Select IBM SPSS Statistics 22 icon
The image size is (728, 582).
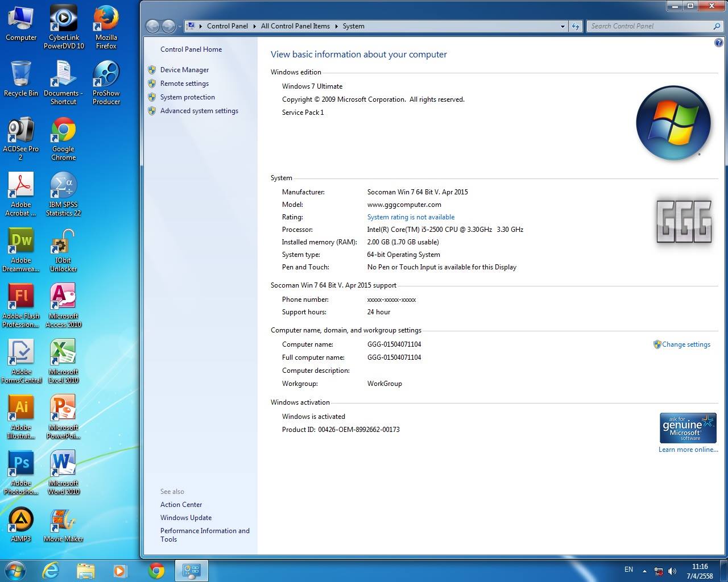64,194
